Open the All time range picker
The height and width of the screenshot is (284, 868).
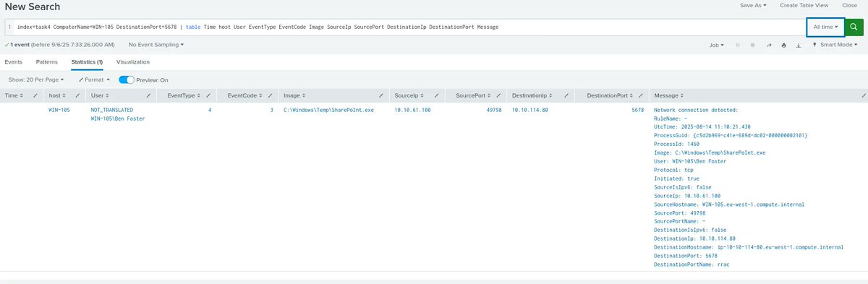[x=825, y=27]
